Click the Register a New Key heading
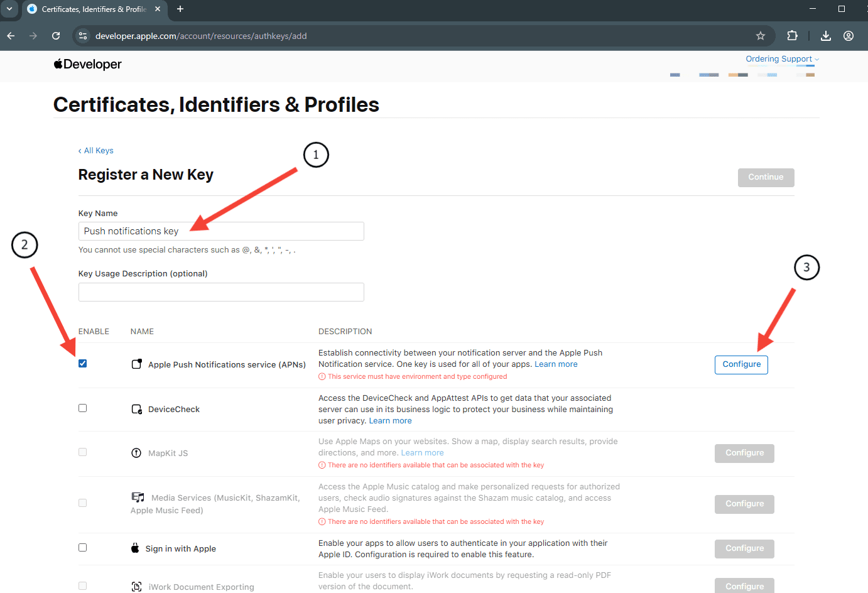 [x=146, y=175]
